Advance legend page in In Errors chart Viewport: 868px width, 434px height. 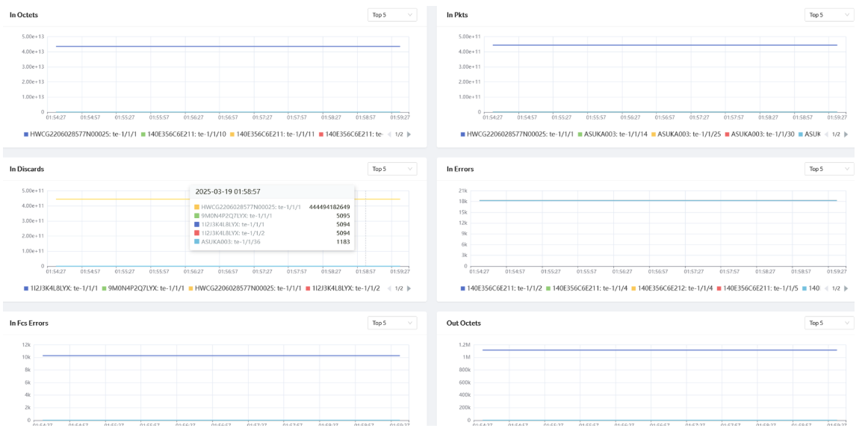tap(846, 288)
